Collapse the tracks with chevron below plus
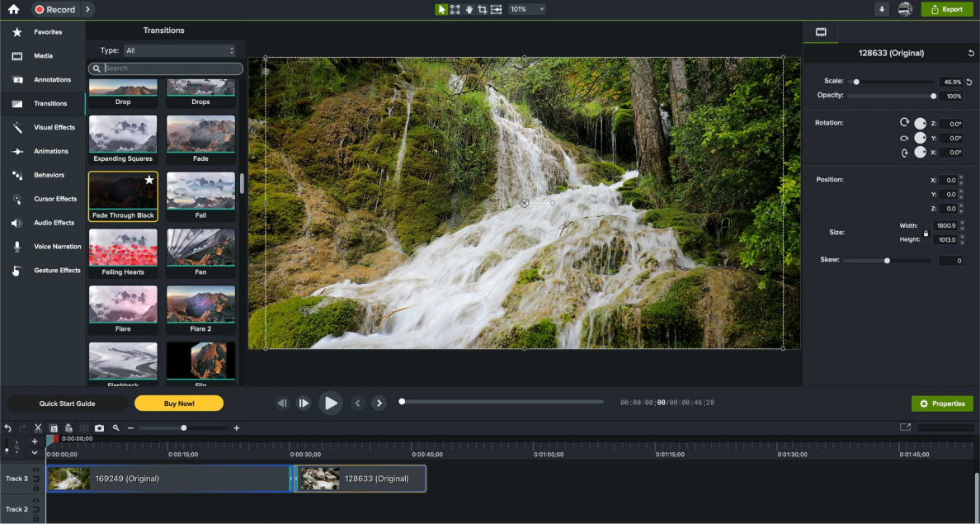 tap(35, 453)
